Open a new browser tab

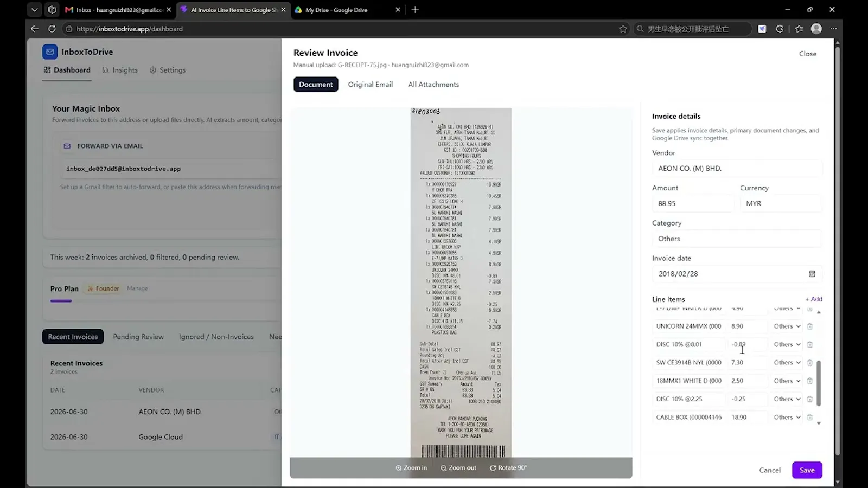tap(415, 10)
